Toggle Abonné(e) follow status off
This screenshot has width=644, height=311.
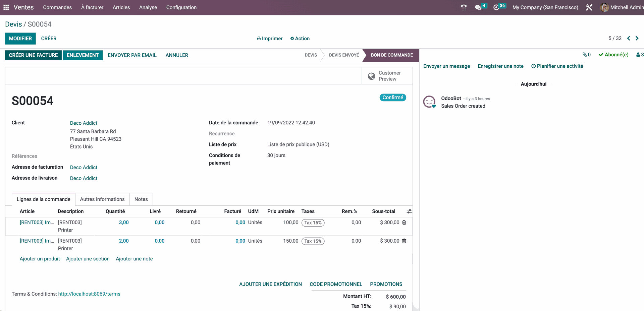pyautogui.click(x=613, y=55)
